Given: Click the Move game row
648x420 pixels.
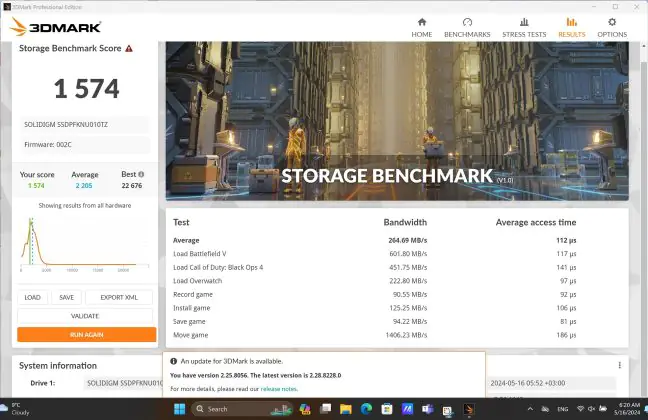Looking at the screenshot, I should 374,335.
